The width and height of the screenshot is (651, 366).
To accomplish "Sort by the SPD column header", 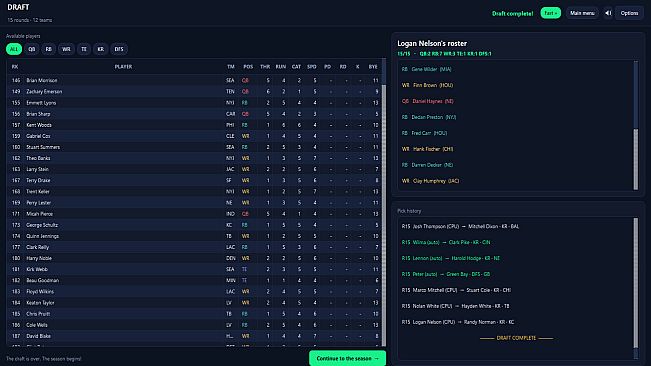I will 312,67.
